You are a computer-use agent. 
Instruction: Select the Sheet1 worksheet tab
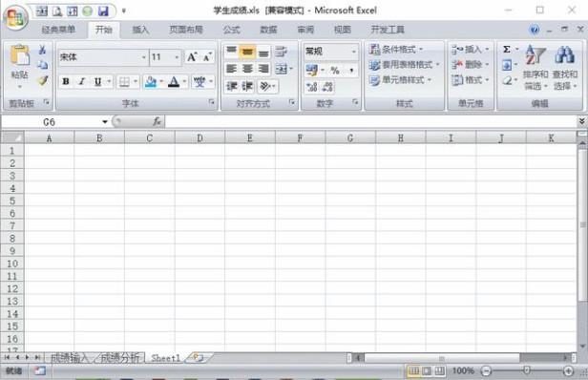(165, 358)
